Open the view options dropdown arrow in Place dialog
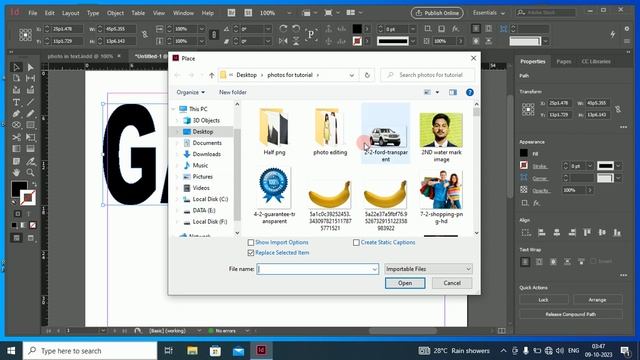 click(x=438, y=92)
